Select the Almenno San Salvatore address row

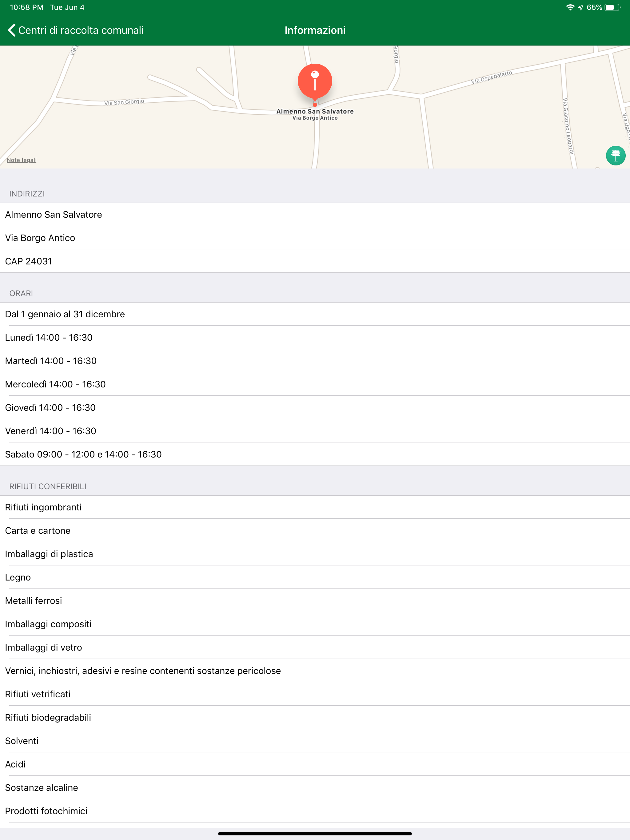315,215
